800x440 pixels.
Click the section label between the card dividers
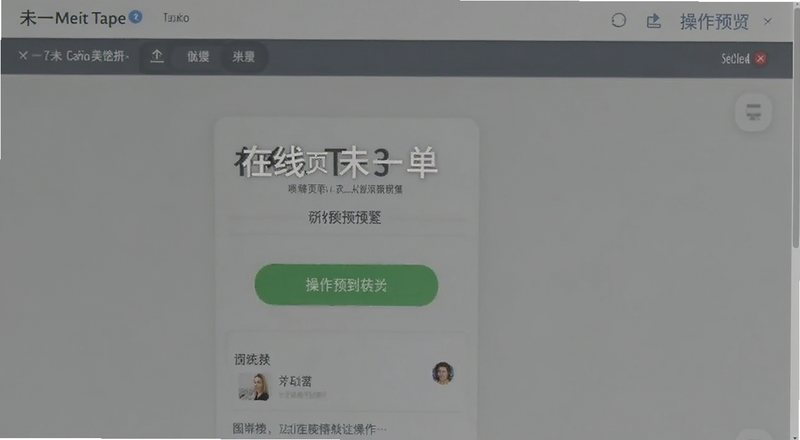(345, 218)
